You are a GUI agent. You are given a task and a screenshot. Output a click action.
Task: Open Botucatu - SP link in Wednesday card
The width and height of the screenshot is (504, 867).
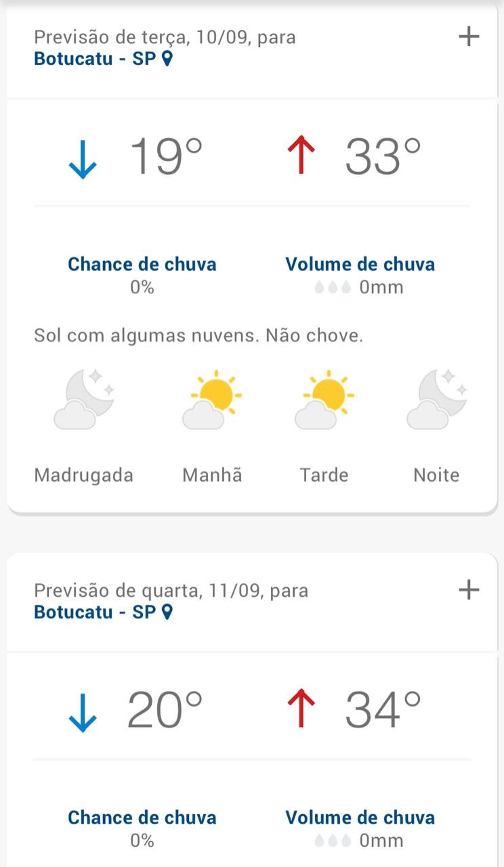95,612
